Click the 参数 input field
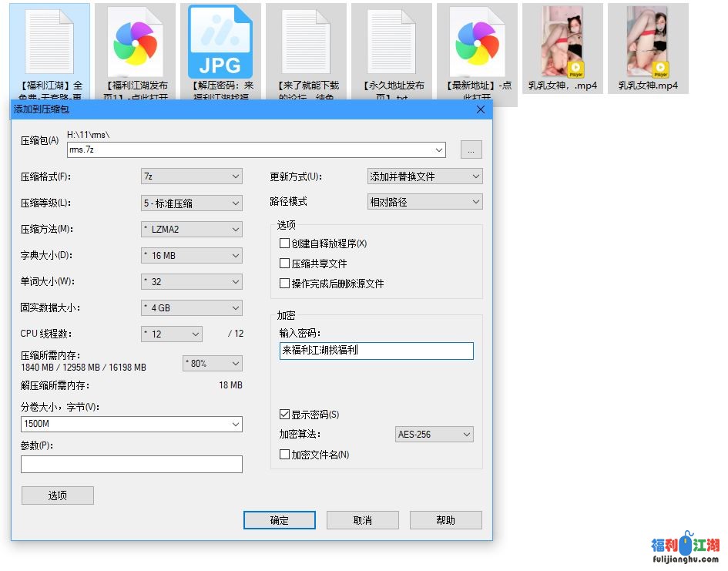 [x=131, y=464]
